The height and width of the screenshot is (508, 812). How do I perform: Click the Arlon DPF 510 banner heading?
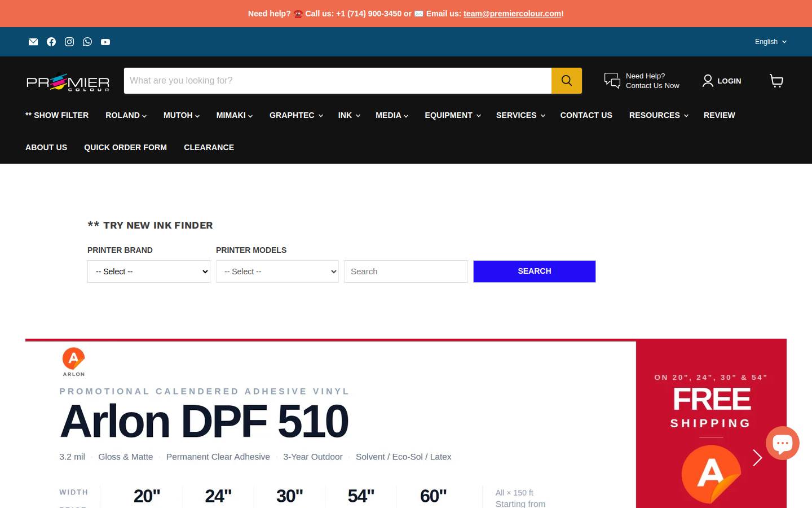[204, 422]
